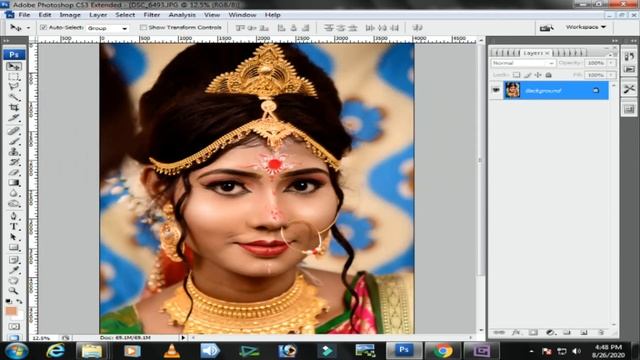Select the Notes tool
The width and height of the screenshot is (640, 360).
click(14, 260)
